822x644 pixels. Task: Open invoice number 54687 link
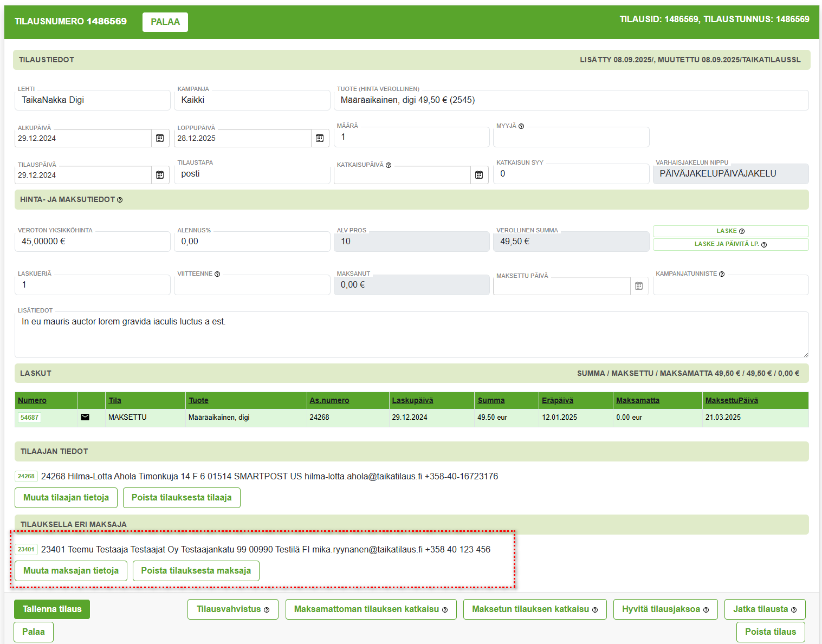29,418
